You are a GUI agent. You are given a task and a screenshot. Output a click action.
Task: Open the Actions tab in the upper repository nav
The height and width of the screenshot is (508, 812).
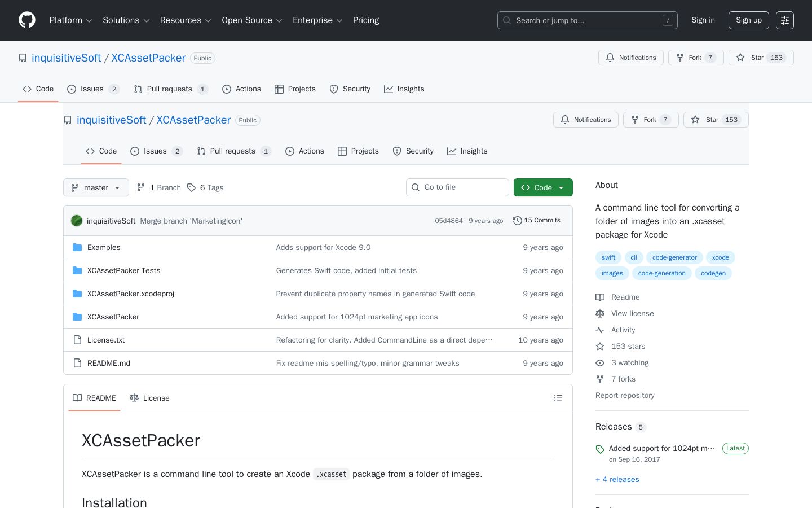pos(241,89)
